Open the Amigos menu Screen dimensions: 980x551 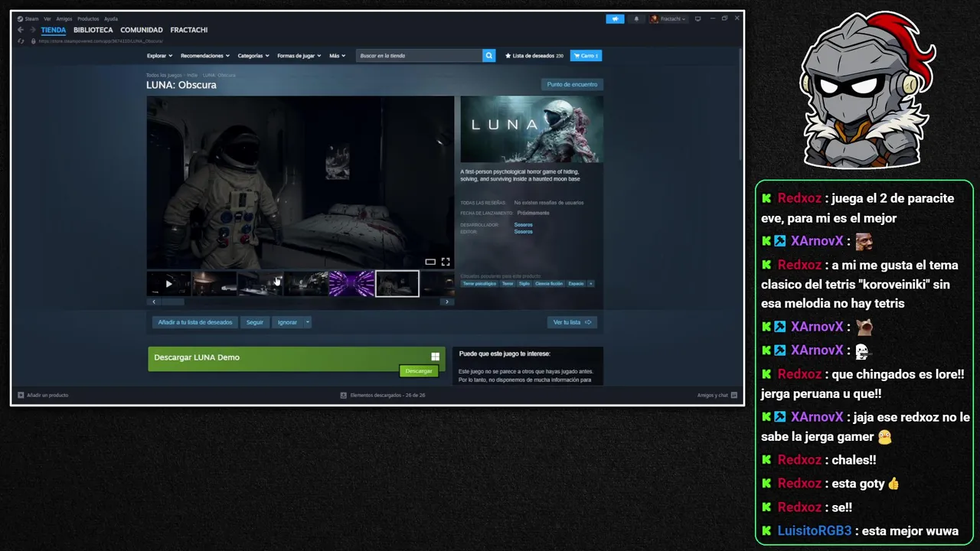pos(64,18)
